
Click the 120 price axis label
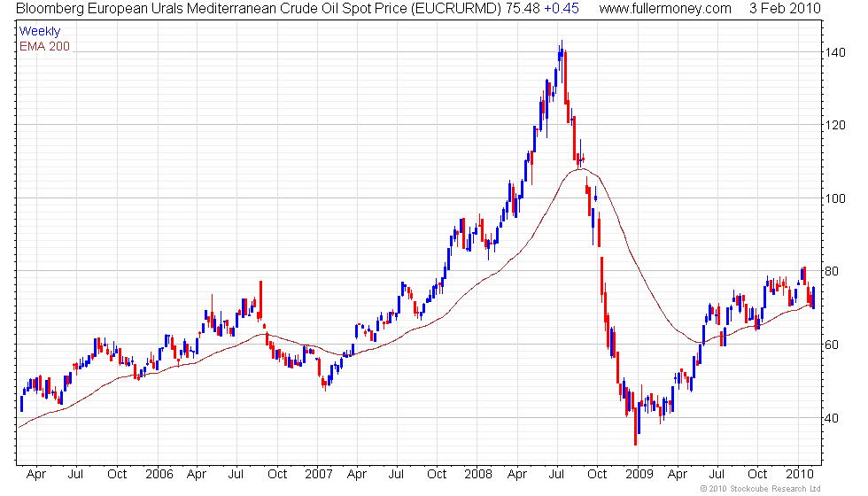click(x=834, y=125)
